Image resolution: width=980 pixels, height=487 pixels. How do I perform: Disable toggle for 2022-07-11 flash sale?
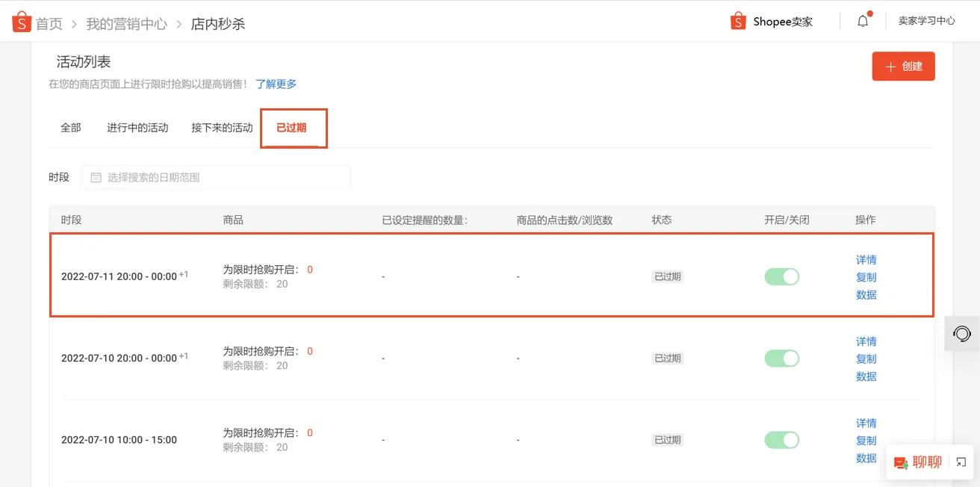click(781, 276)
